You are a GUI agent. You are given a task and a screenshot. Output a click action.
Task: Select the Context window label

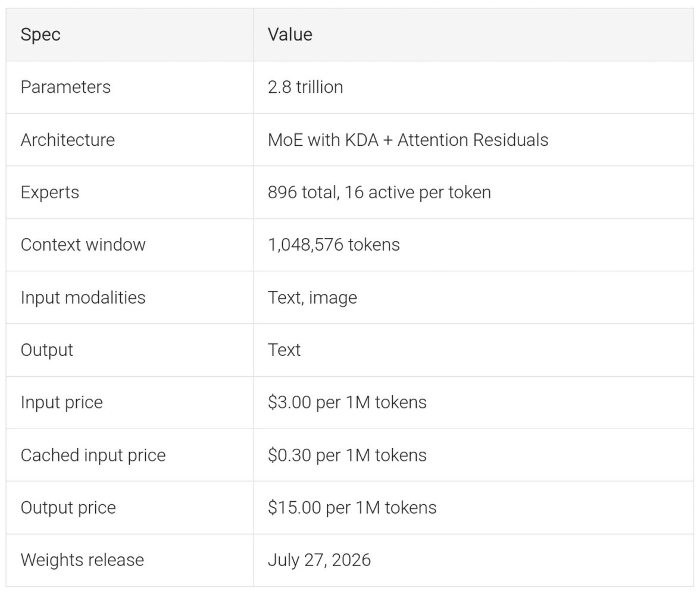pyautogui.click(x=83, y=245)
